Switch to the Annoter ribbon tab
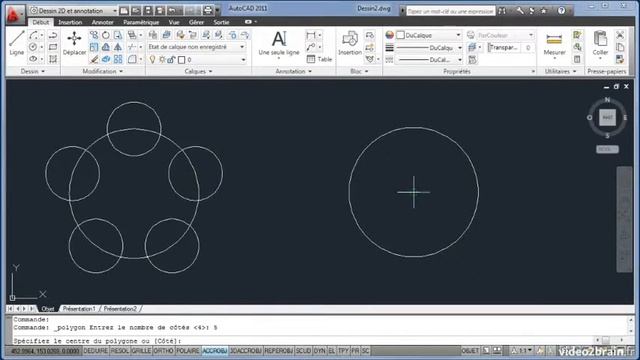 click(102, 22)
